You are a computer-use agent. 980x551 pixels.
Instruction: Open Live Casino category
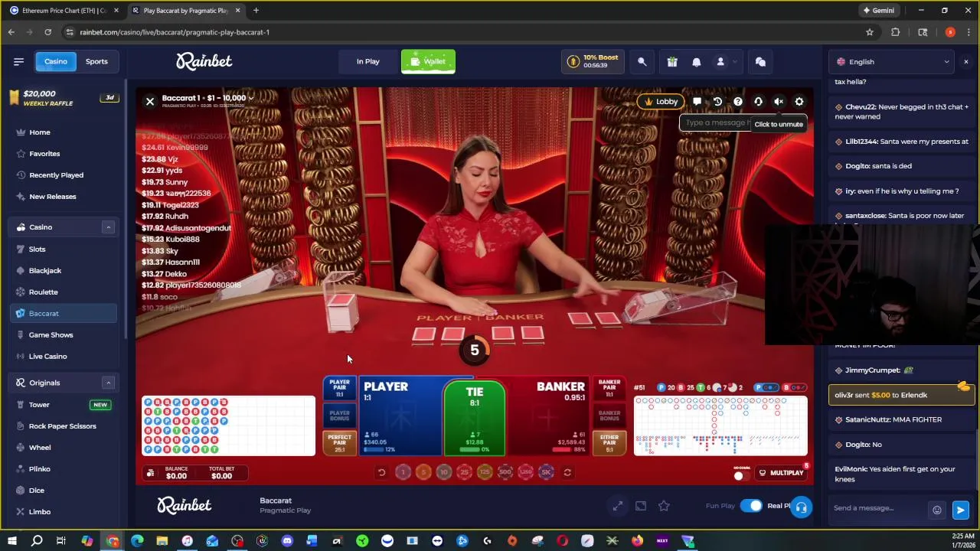63,357
